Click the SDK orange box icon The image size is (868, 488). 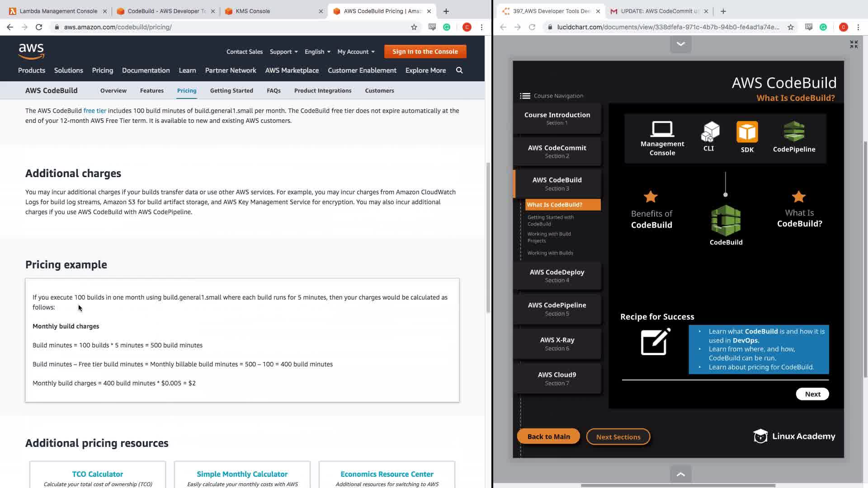(x=747, y=132)
